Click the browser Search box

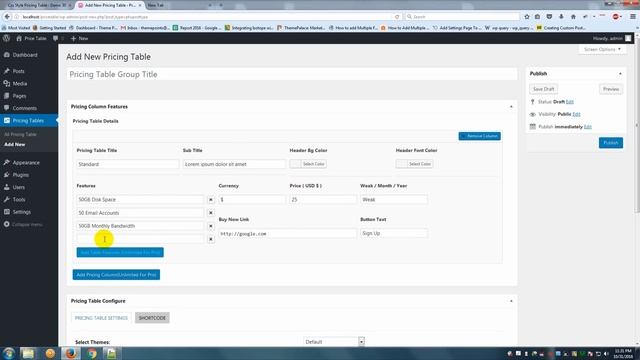coord(462,17)
